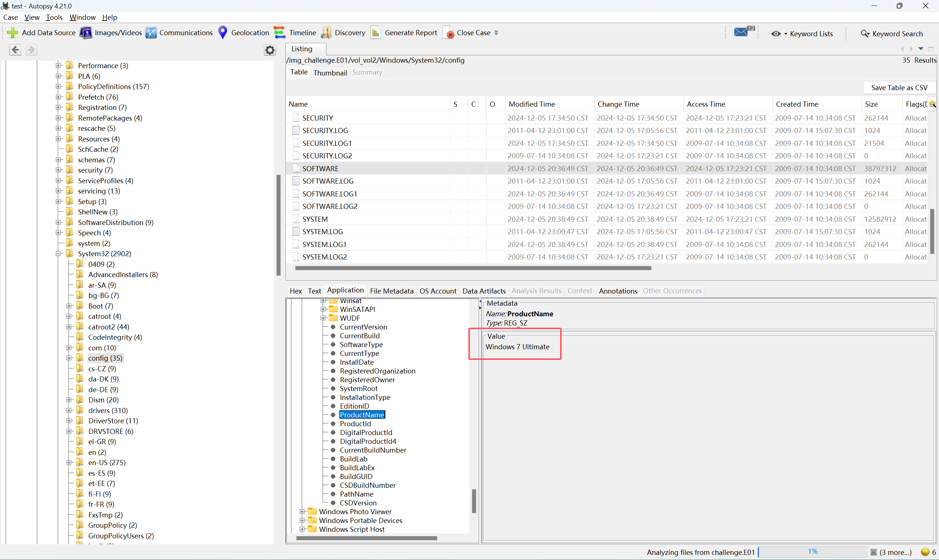Open the Discovery tool icon
This screenshot has height=560, width=939.
click(326, 33)
